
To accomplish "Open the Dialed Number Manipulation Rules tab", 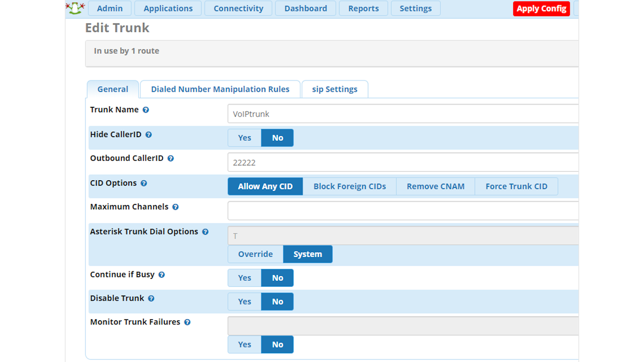I will tap(220, 89).
